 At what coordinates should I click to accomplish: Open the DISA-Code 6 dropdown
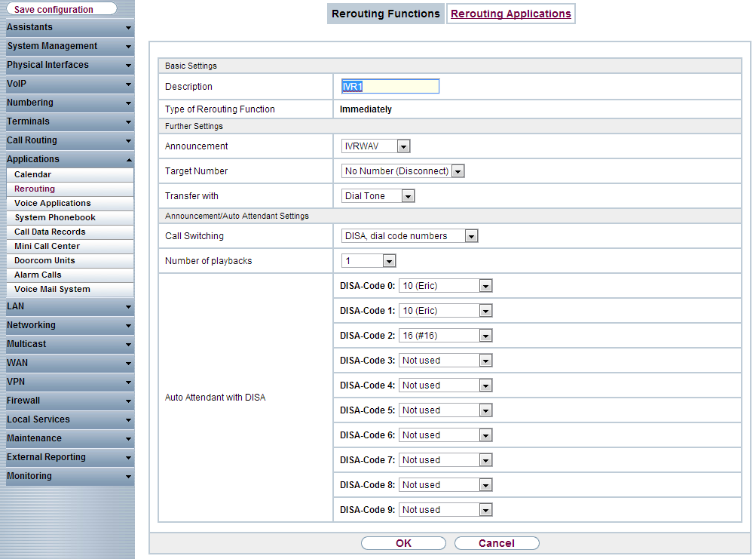point(445,435)
